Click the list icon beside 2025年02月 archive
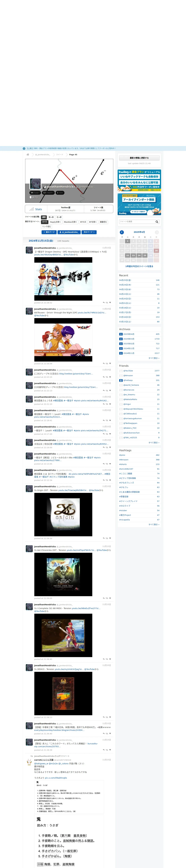186x868 pixels. (121, 344)
